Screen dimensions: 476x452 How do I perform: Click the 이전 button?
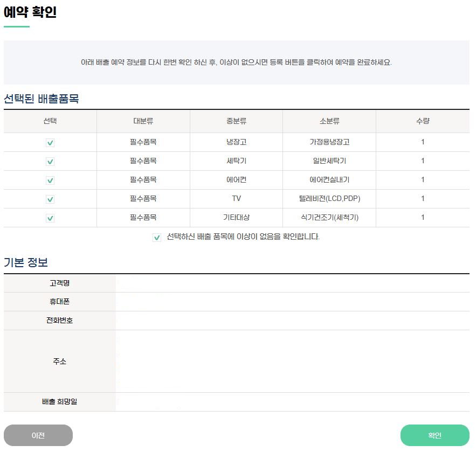[38, 435]
